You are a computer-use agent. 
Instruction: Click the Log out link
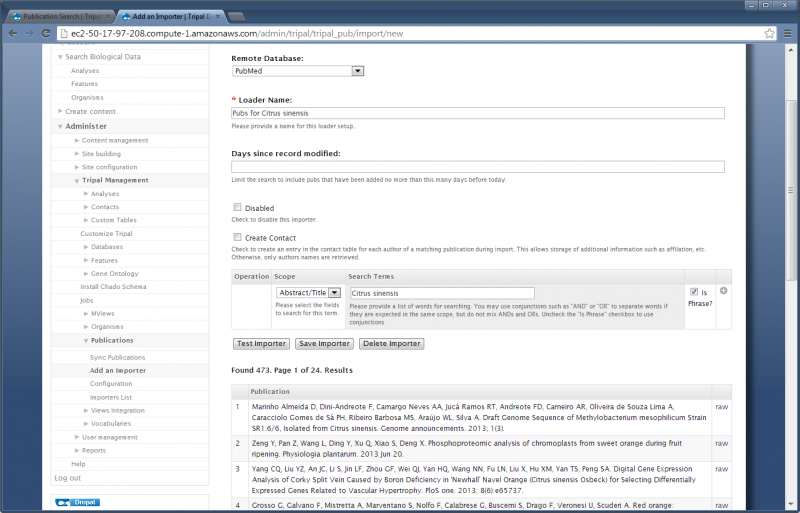[68, 478]
